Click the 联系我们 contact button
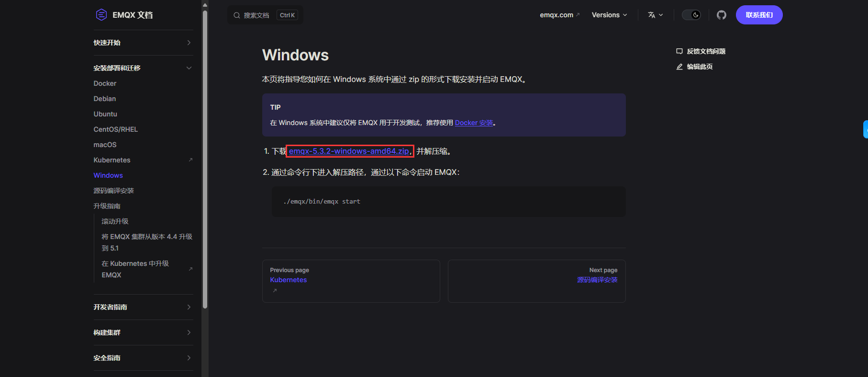 pos(759,15)
